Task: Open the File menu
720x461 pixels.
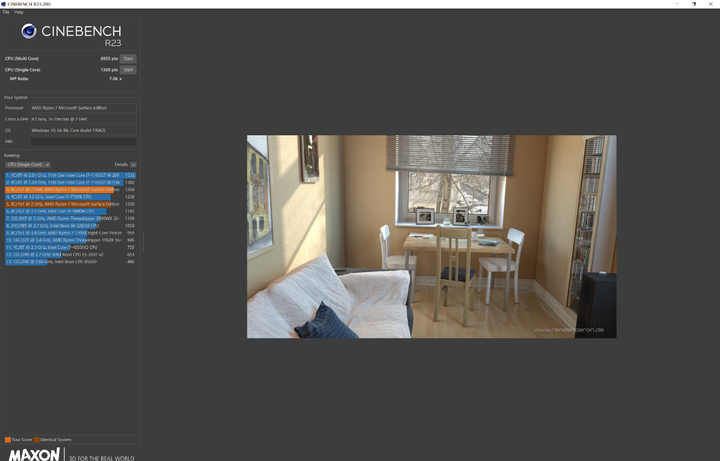Action: (x=6, y=12)
